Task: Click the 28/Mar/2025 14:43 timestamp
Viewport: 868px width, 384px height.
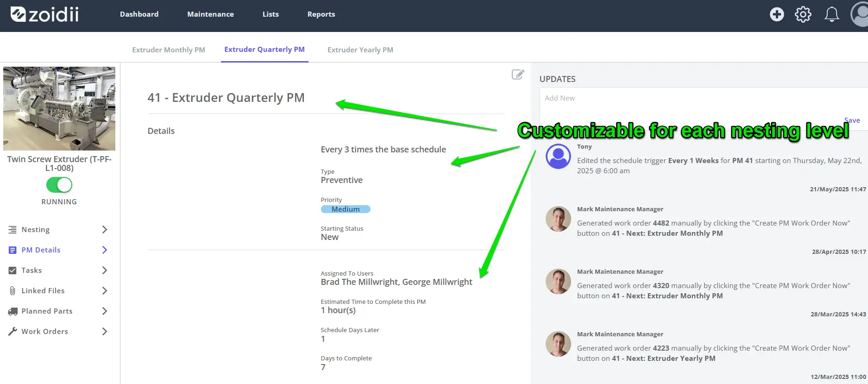Action: point(838,315)
